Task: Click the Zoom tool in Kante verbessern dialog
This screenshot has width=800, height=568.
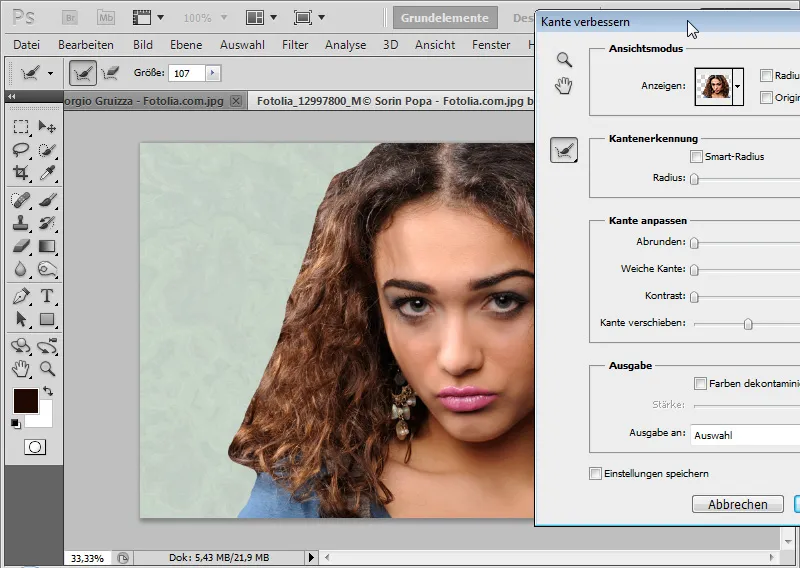Action: pos(564,60)
